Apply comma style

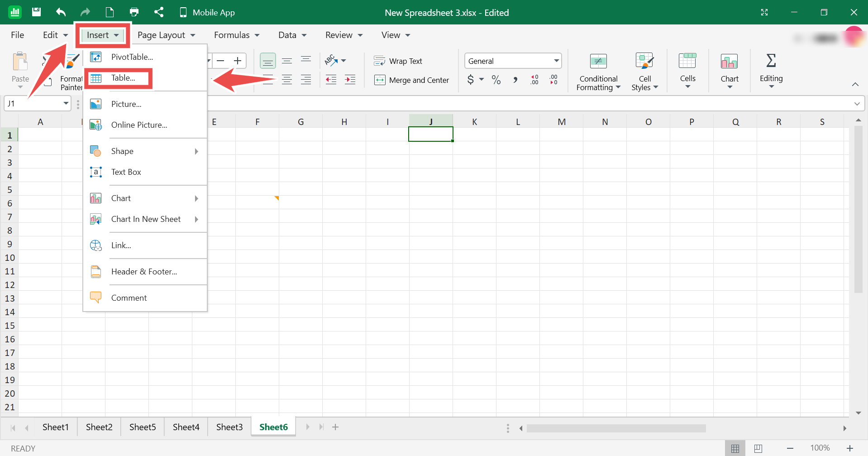(x=515, y=80)
